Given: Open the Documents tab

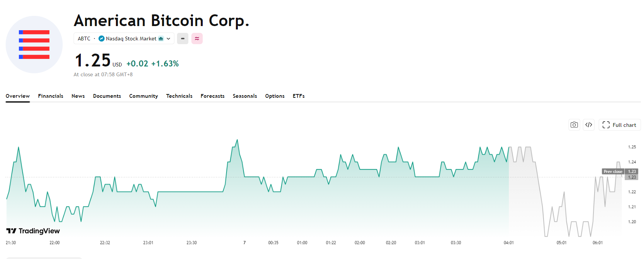Looking at the screenshot, I should [107, 96].
